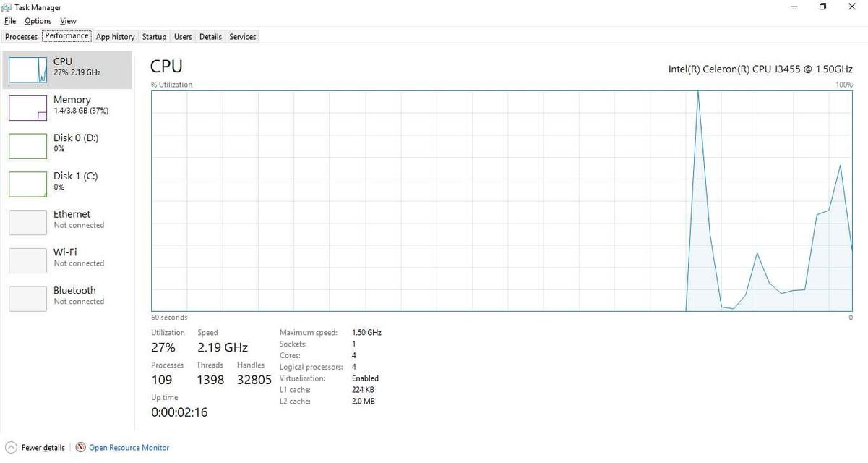Click the L2 cache 2.0 MB value
The height and width of the screenshot is (463, 868).
point(364,402)
